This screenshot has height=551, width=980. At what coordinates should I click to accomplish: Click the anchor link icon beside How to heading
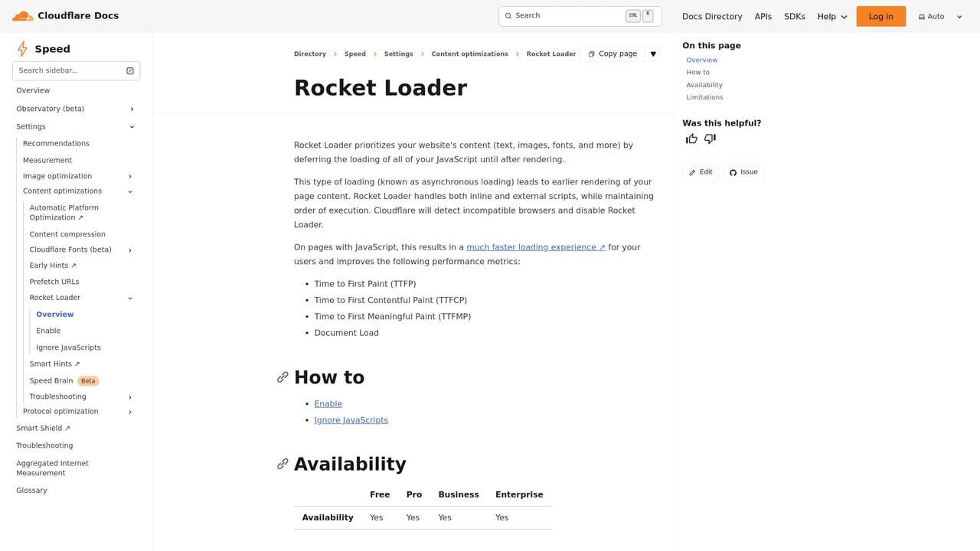pyautogui.click(x=283, y=377)
